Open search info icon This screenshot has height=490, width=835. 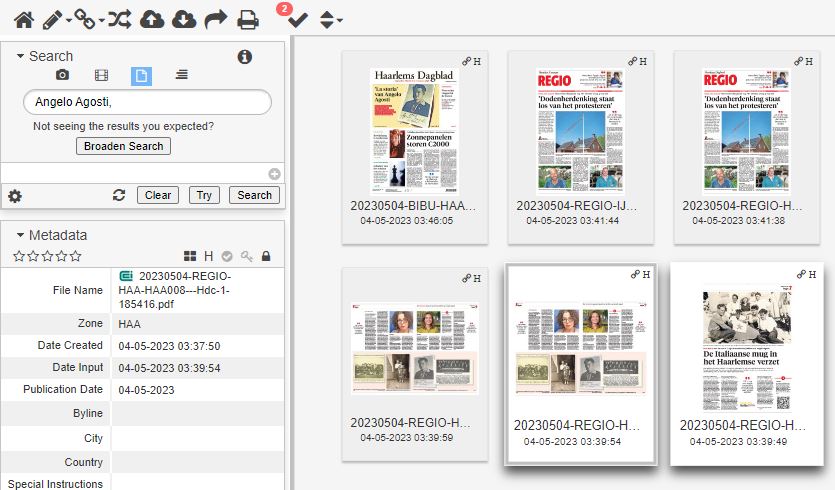point(244,57)
